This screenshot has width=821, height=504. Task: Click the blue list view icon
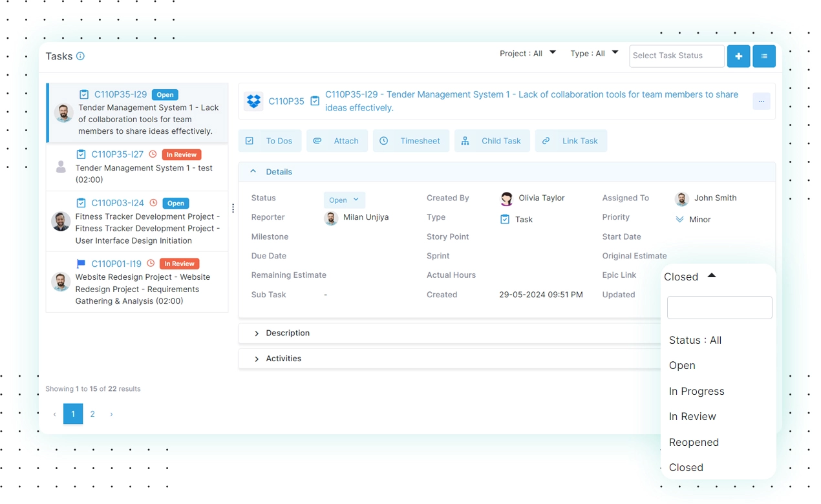coord(764,56)
